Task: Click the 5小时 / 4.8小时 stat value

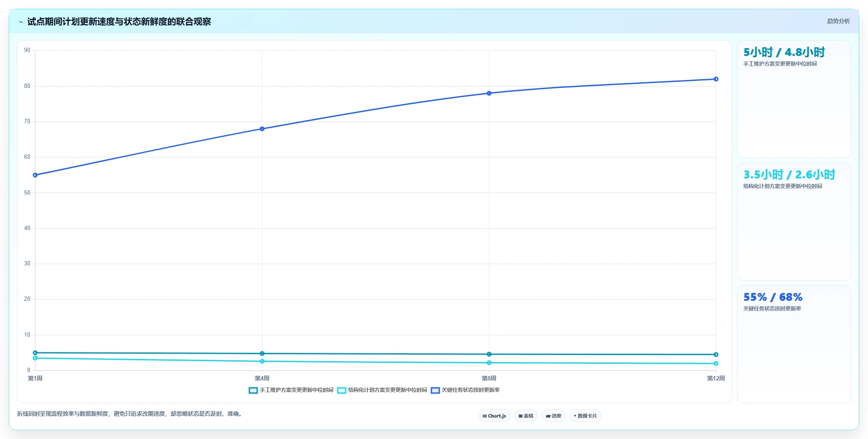Action: point(784,52)
